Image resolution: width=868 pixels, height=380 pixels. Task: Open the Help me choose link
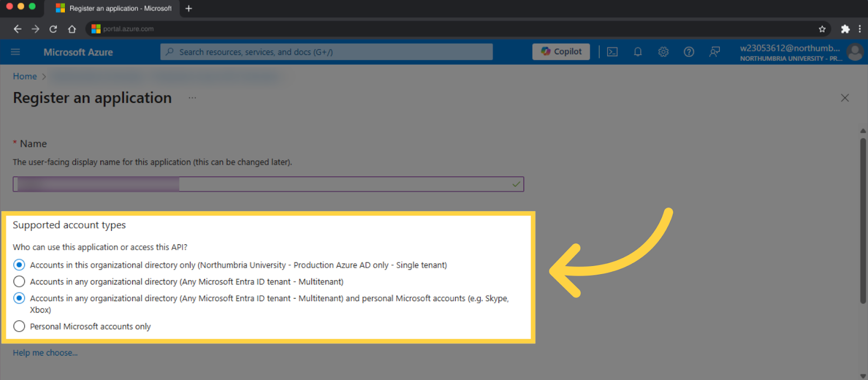[46, 353]
